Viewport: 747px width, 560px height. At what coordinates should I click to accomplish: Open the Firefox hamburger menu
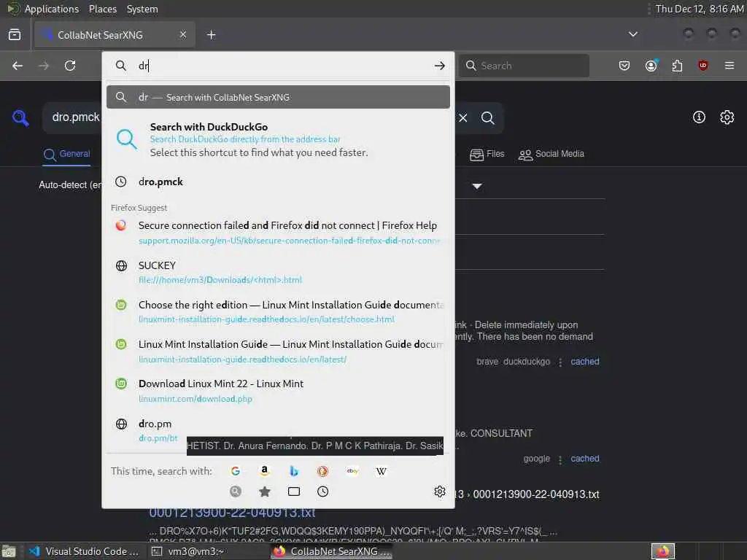click(x=729, y=66)
